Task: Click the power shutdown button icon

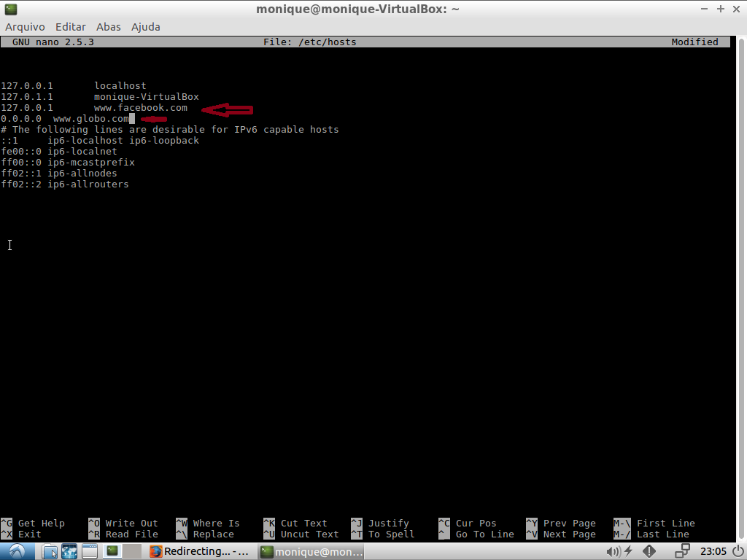Action: [x=738, y=551]
